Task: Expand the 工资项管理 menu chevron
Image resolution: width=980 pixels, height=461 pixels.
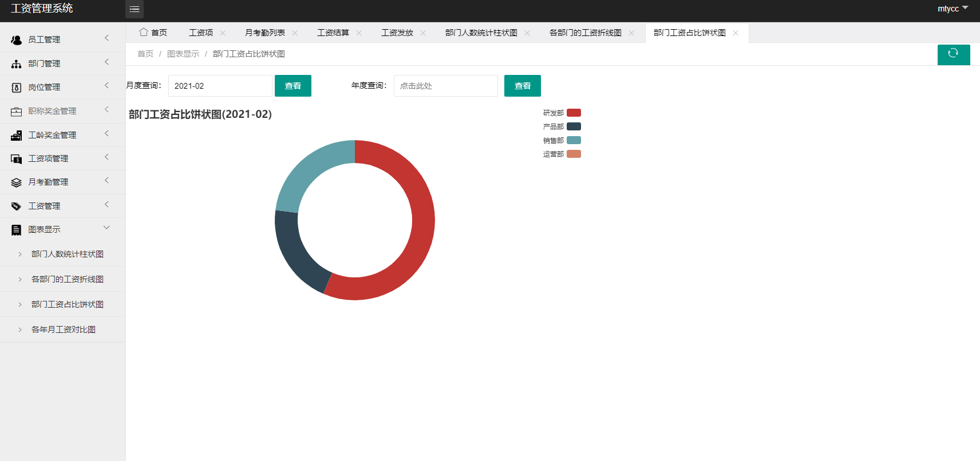Action: 106,157
